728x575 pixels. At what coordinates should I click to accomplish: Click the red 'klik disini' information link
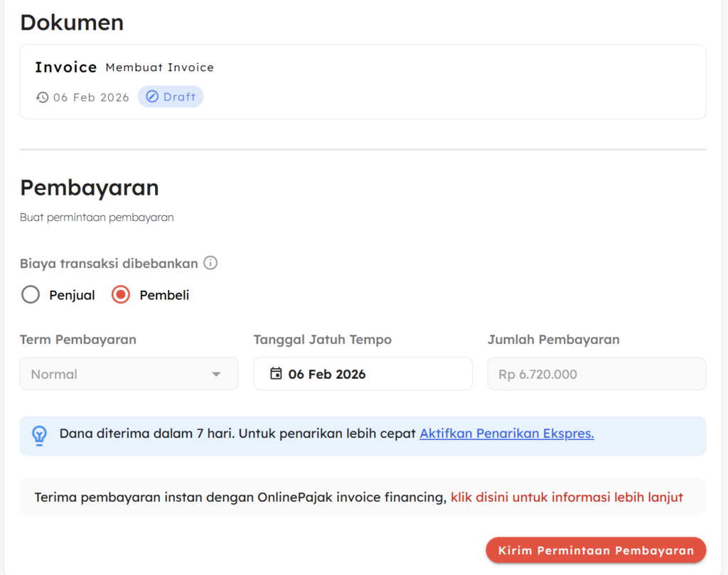(567, 497)
